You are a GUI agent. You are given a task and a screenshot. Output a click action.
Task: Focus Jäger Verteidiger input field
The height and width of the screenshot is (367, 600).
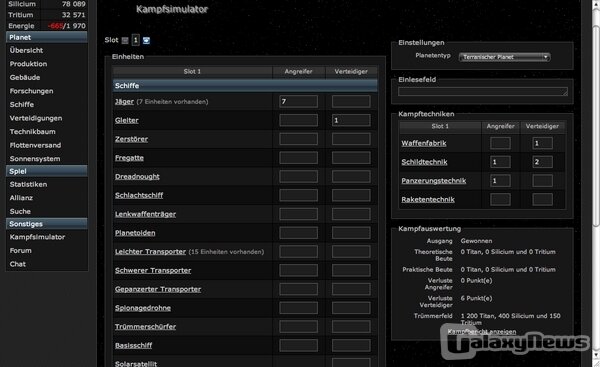tap(351, 101)
